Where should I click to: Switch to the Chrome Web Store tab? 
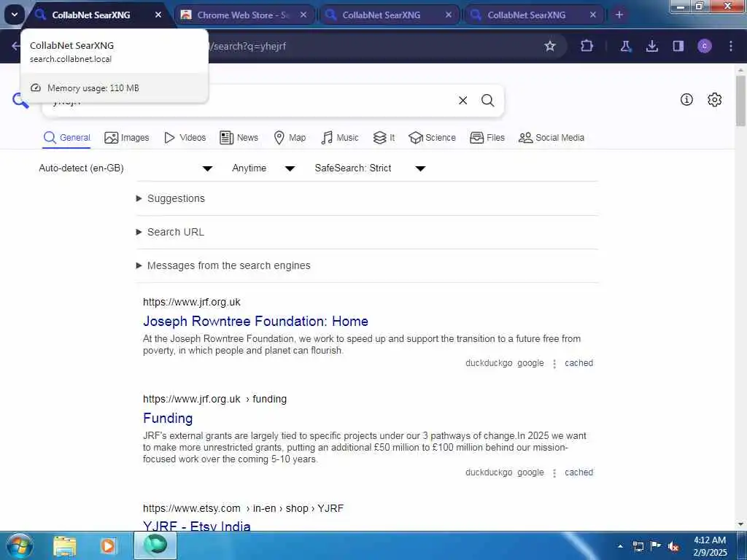coord(243,15)
